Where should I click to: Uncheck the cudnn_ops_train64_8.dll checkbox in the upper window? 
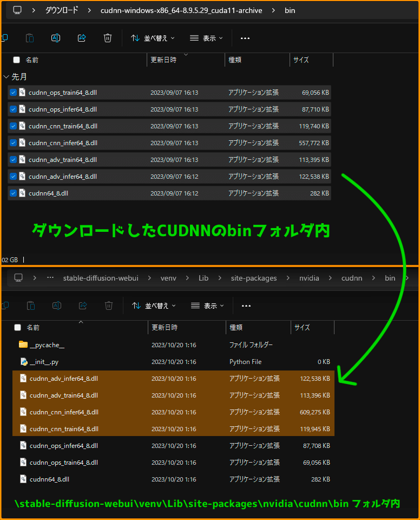[13, 93]
